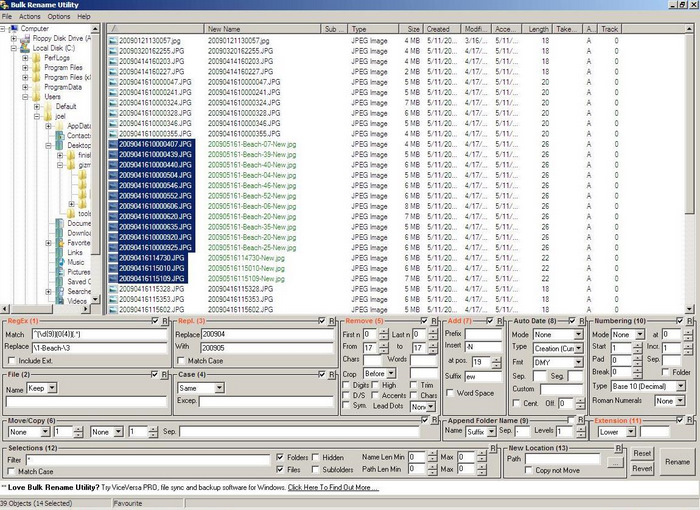Click the folder tree horizontal scrollbar right arrow
The image size is (700, 510).
coord(86,309)
